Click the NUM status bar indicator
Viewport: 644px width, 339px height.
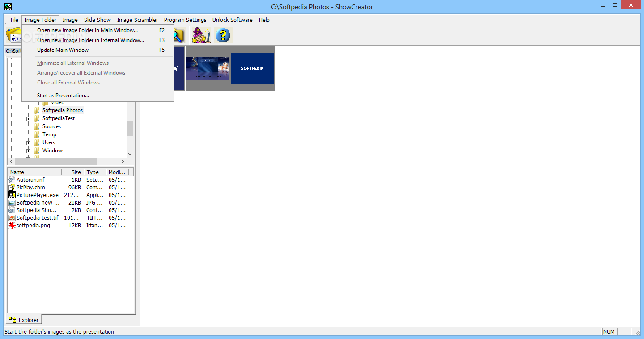click(x=609, y=331)
